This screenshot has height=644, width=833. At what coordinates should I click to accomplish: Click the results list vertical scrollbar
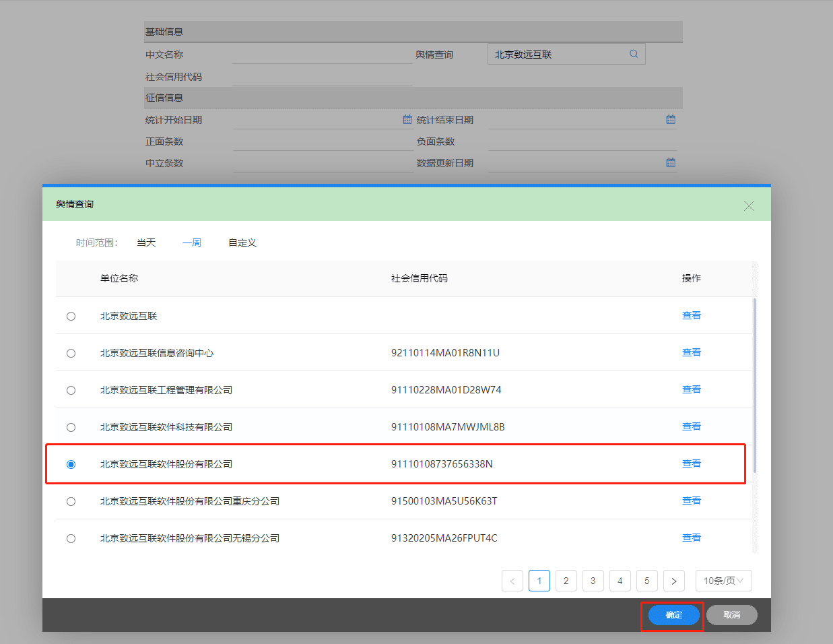(x=755, y=385)
